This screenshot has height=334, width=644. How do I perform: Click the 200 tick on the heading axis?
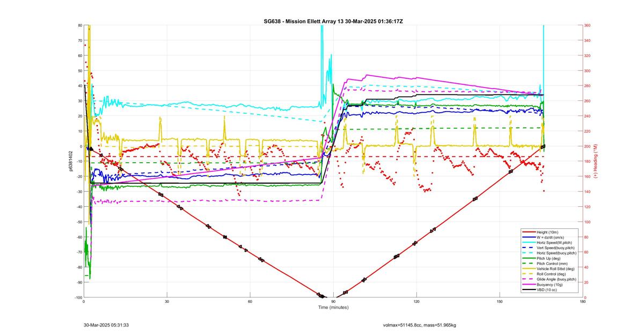click(x=588, y=146)
